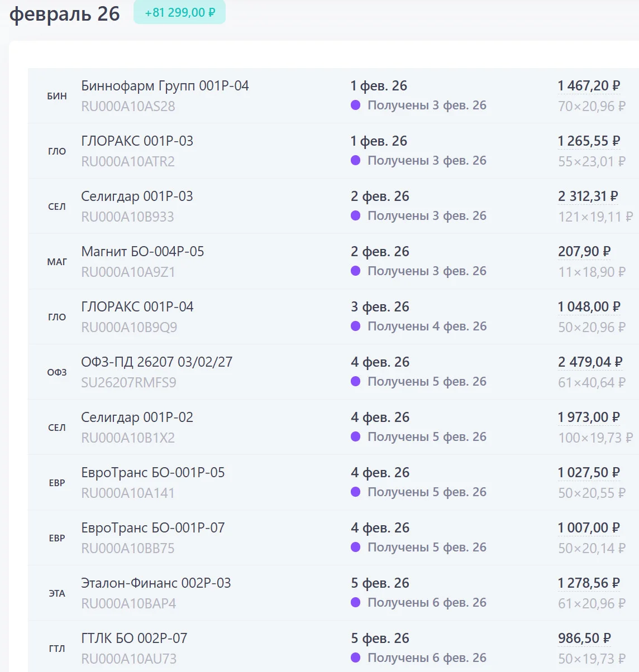Screen dimensions: 639x672
Task: Click ISIN code RU000A10B9Q9
Action: (x=129, y=327)
